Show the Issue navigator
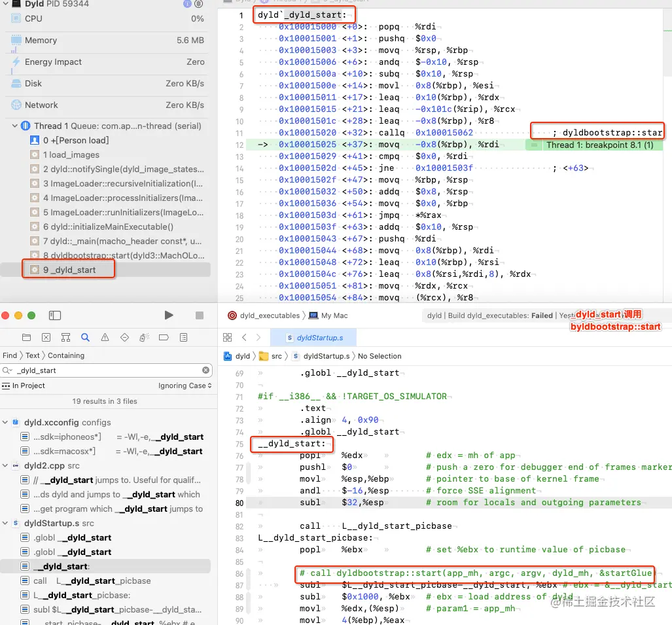 (x=105, y=337)
